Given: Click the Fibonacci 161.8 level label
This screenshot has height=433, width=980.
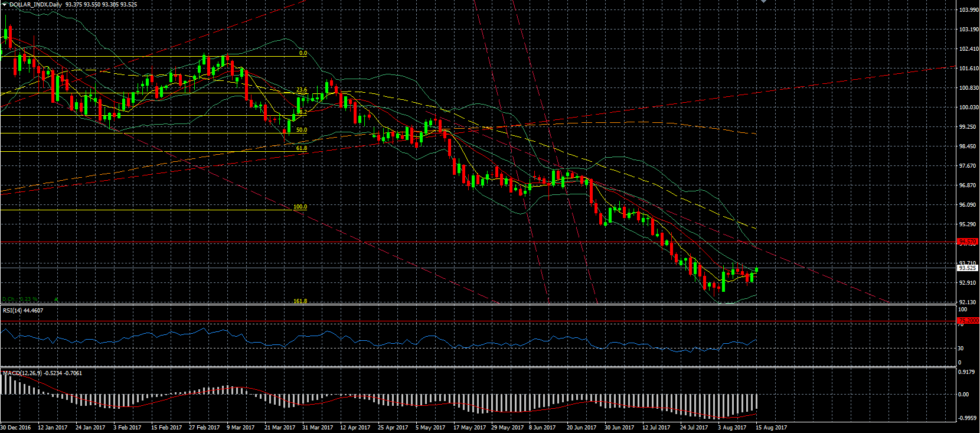Looking at the screenshot, I should (300, 301).
